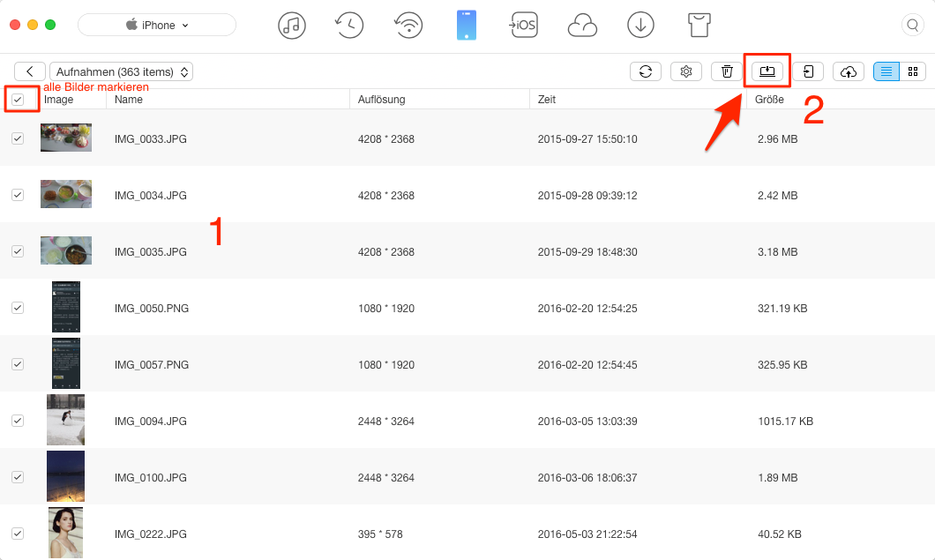Export selected photos to computer
The width and height of the screenshot is (935, 560).
[767, 71]
